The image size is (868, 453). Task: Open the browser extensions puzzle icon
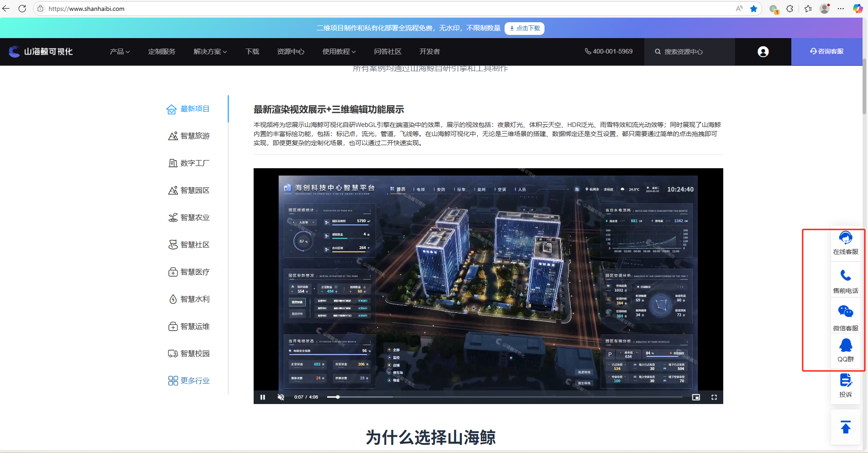click(x=790, y=9)
